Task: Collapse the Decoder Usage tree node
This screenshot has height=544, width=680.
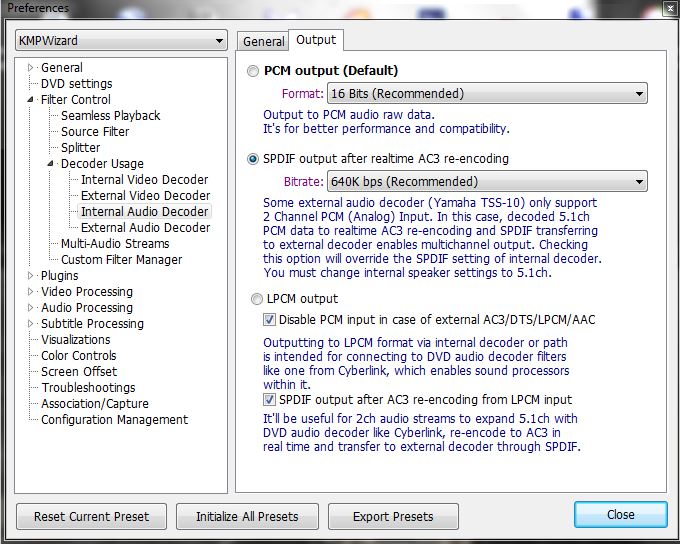Action: (x=50, y=164)
